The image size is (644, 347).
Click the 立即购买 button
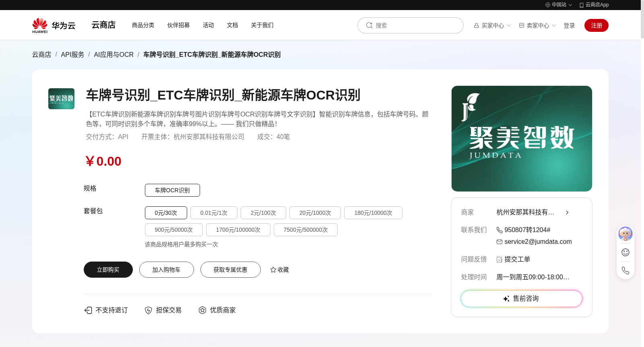108,270
